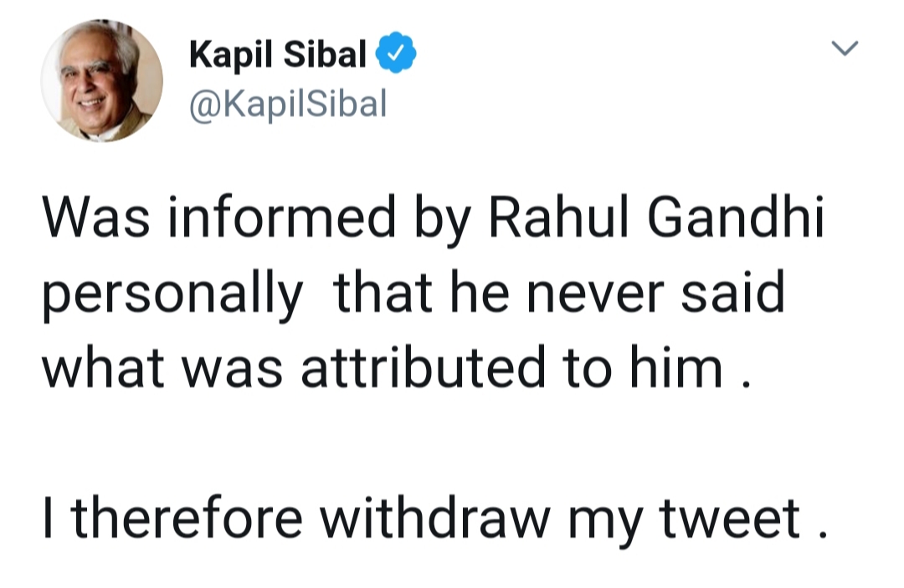Open Kapil Sibal's profile photo
Viewport: 904px width, 588px height.
(x=102, y=80)
